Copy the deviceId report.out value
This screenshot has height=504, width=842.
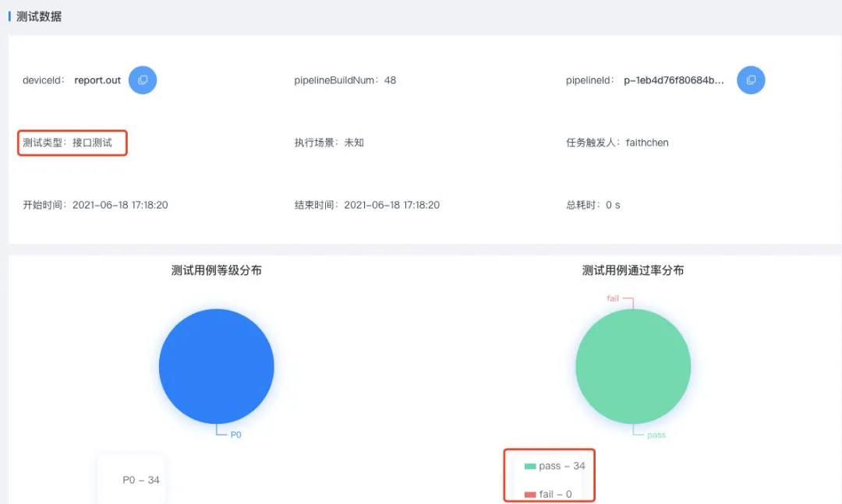(143, 80)
